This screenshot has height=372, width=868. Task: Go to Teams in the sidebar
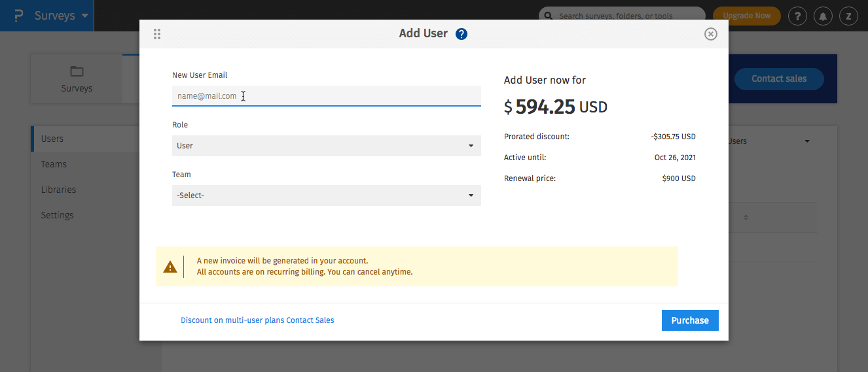pyautogui.click(x=54, y=164)
